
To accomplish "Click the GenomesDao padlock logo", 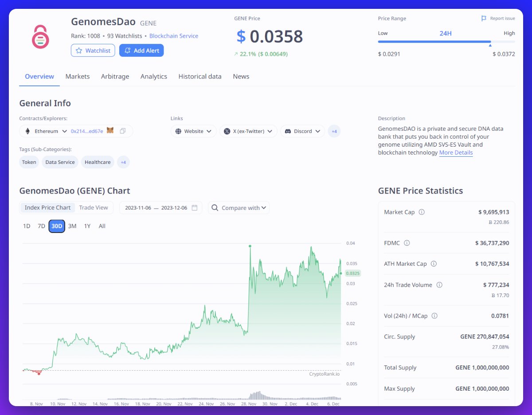I will click(40, 37).
